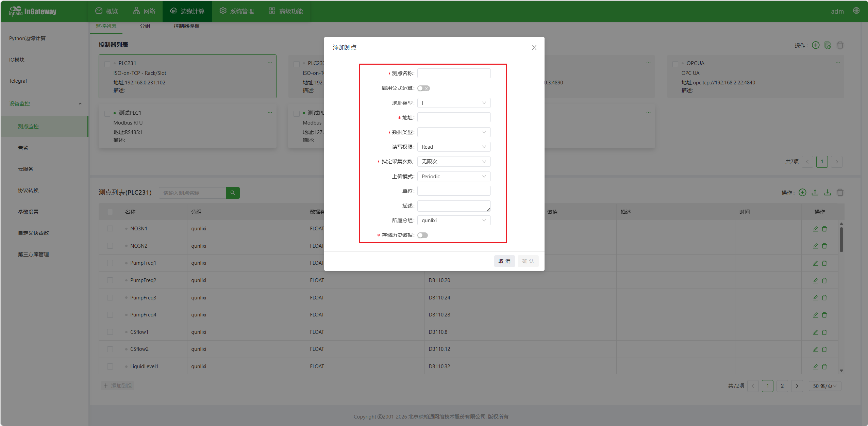
Task: Edit the NO3N1 row with pencil icon
Action: coord(815,229)
